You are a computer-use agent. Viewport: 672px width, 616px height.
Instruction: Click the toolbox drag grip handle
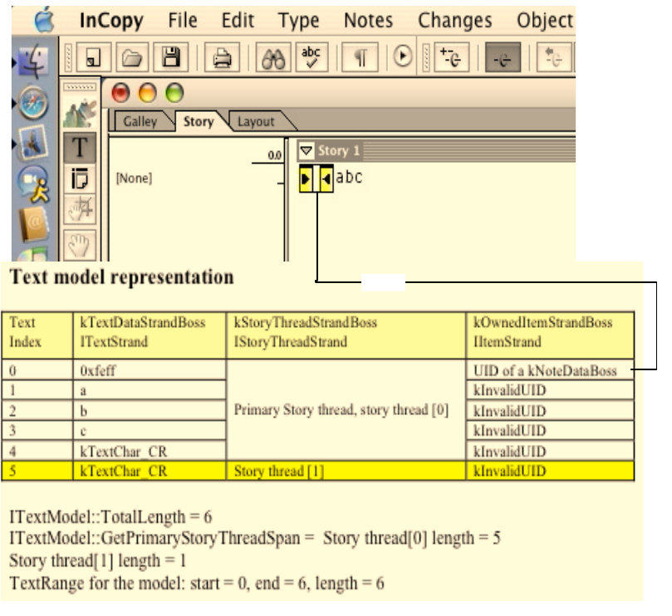(80, 87)
